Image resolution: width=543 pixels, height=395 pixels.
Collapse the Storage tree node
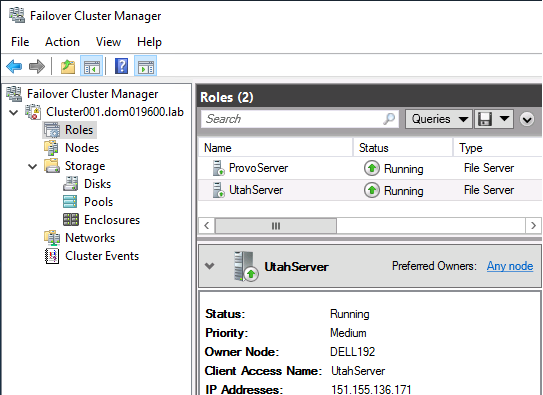point(33,167)
